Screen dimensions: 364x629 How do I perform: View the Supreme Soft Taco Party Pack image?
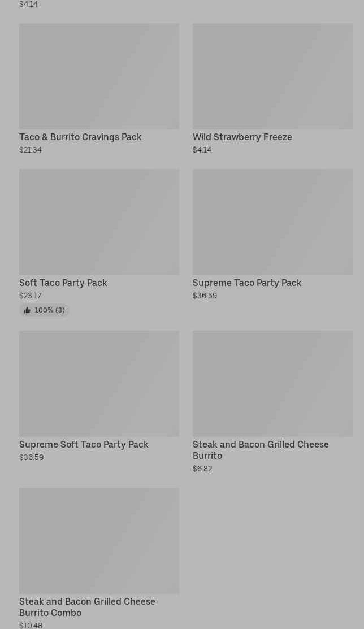pos(99,384)
